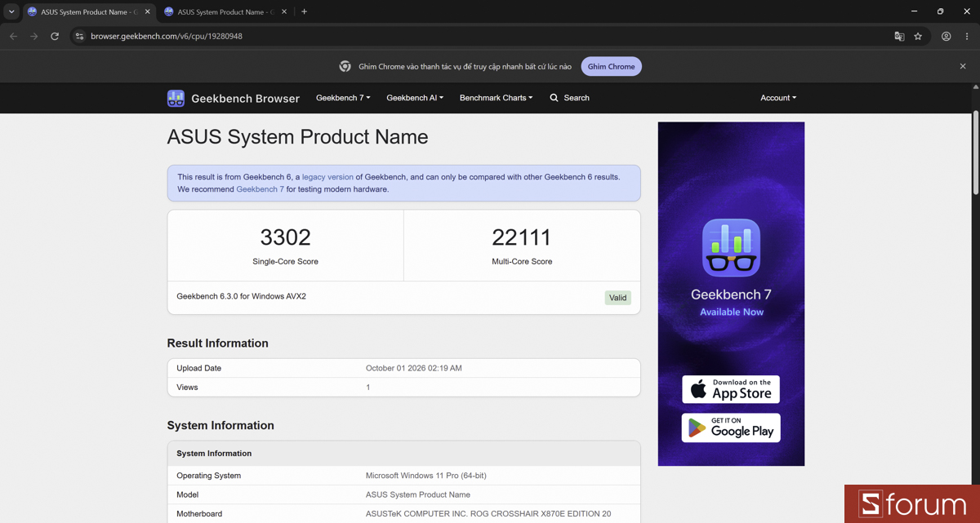Click the Ghim Chrome button
The height and width of the screenshot is (523, 980).
(611, 67)
